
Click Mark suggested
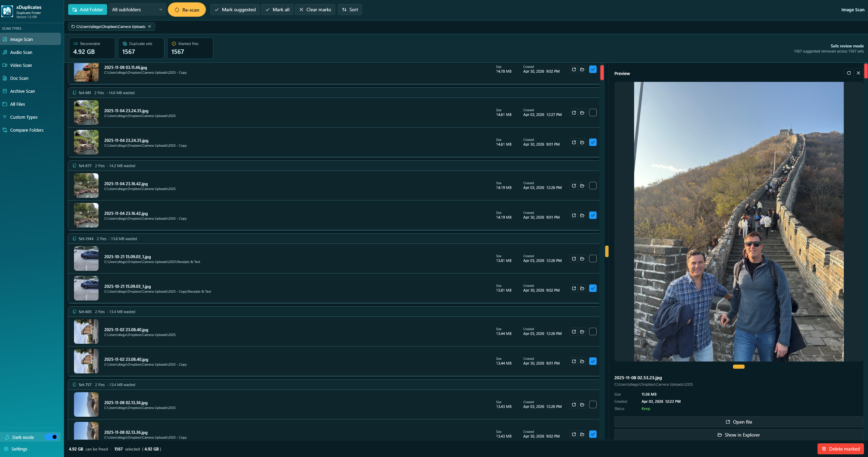coord(235,10)
